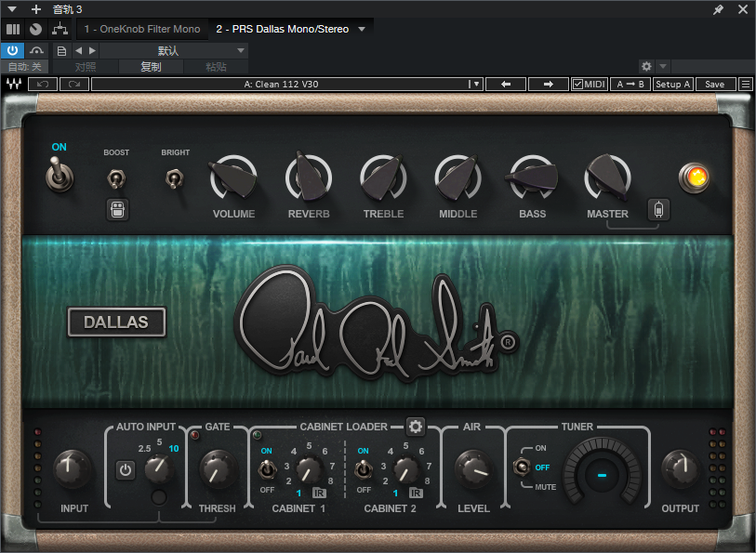Click the DALLAS nameplate
The image size is (756, 553).
tap(116, 322)
